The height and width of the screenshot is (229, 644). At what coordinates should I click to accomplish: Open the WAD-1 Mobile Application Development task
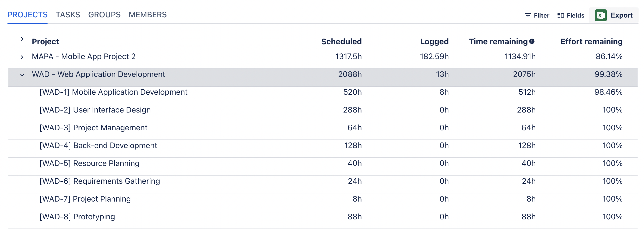coord(113,92)
